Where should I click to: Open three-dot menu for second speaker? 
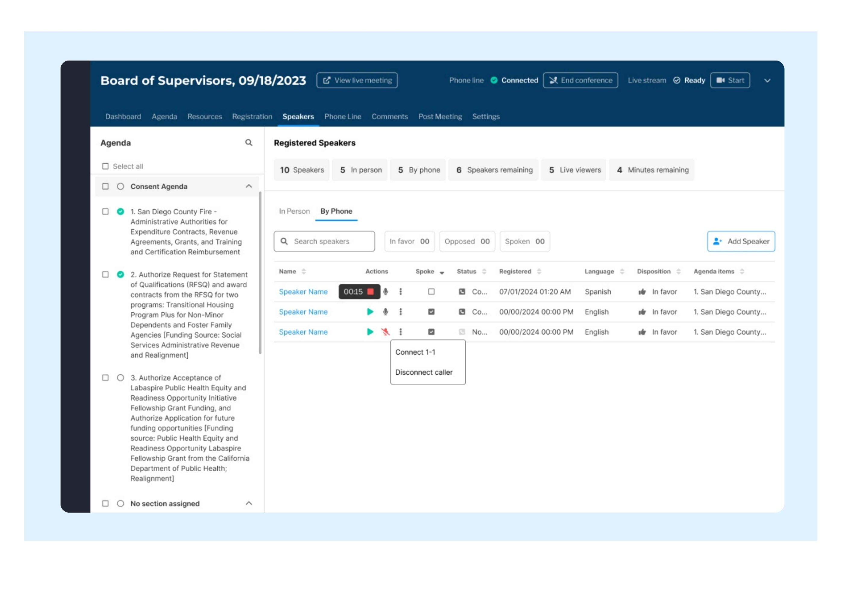(401, 312)
